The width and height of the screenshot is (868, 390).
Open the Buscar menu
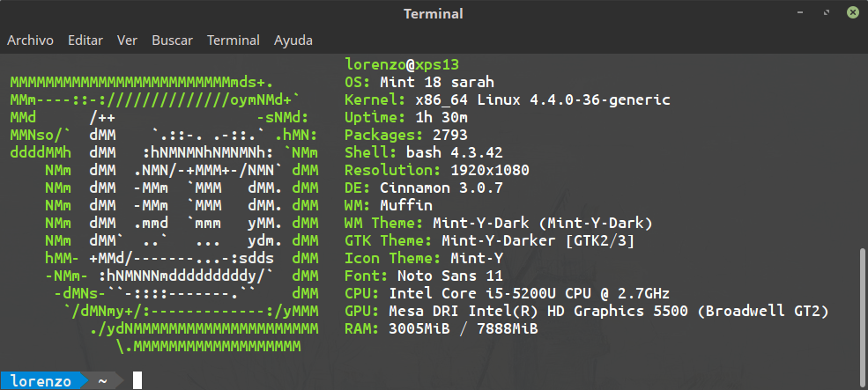172,40
